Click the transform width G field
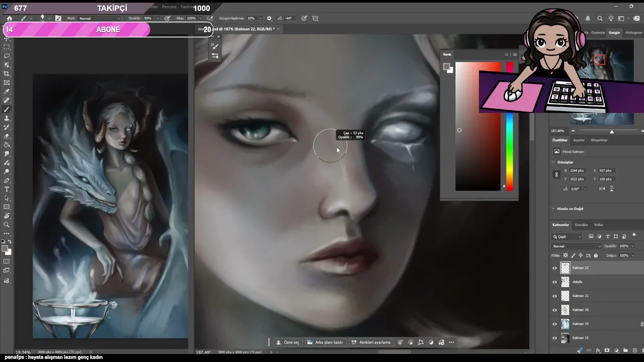The width and height of the screenshot is (644, 362). click(x=578, y=170)
